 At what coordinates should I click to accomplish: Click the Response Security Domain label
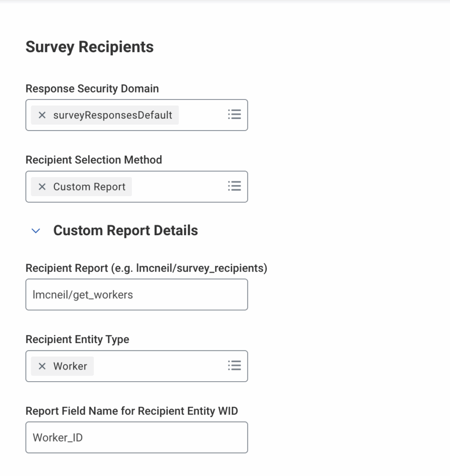coord(92,89)
